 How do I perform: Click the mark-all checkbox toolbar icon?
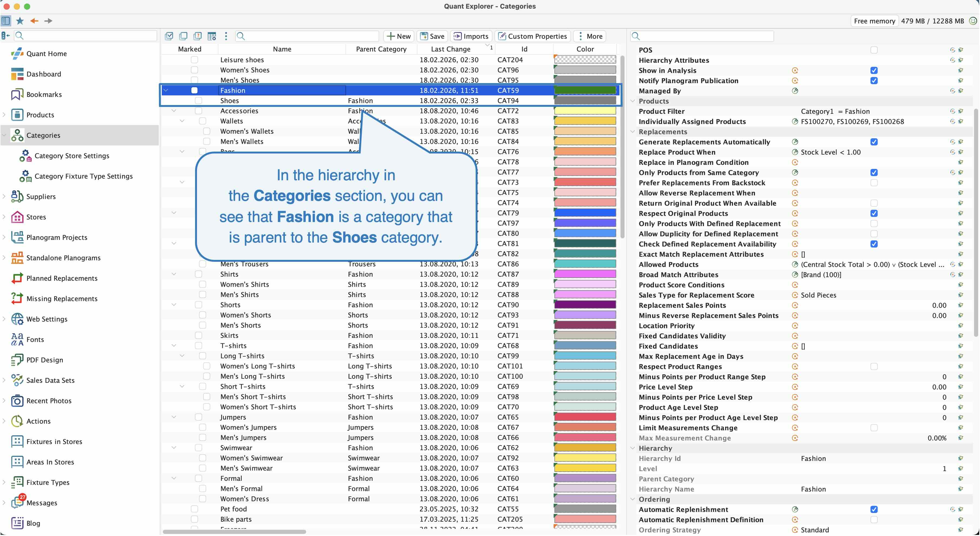coord(169,36)
